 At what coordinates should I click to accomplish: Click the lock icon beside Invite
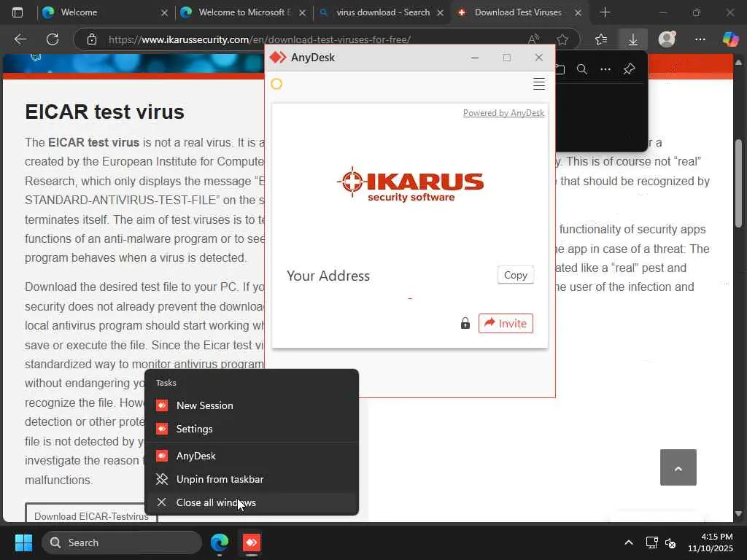click(x=465, y=323)
